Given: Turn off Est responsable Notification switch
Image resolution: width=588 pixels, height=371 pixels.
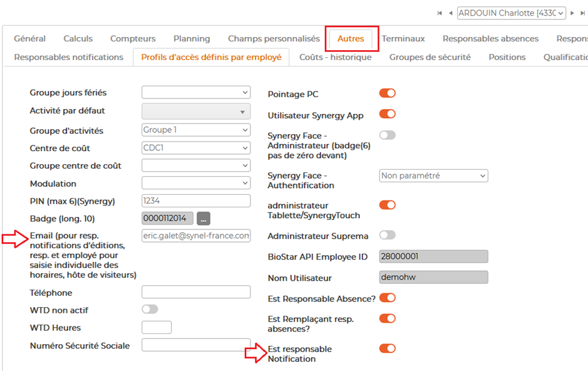Looking at the screenshot, I should click(388, 348).
